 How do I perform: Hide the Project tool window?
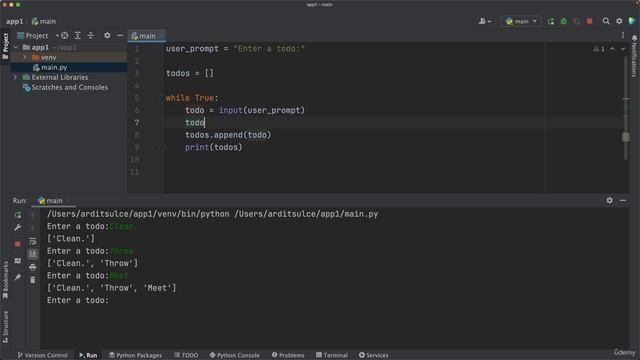(x=120, y=36)
